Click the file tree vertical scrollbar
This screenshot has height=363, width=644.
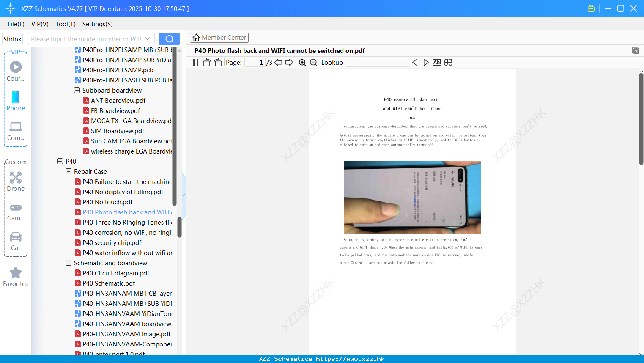(179, 227)
